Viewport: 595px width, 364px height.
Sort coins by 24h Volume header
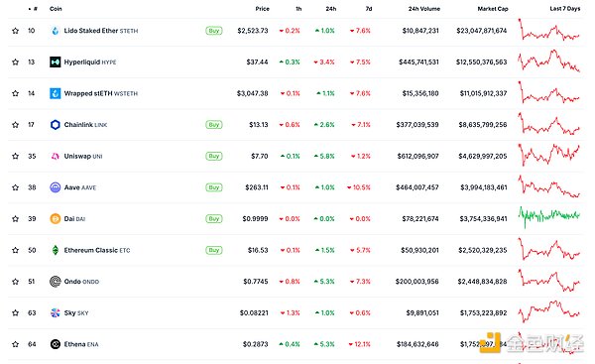(x=423, y=9)
